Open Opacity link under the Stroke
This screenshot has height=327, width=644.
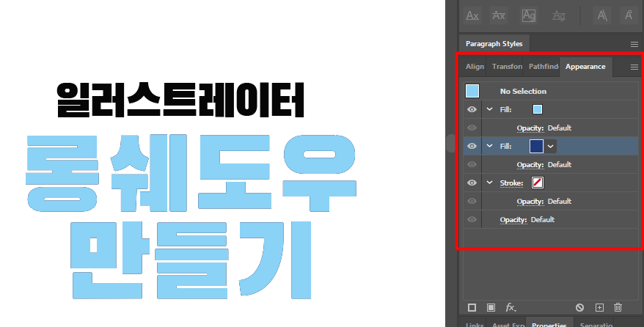coord(530,202)
